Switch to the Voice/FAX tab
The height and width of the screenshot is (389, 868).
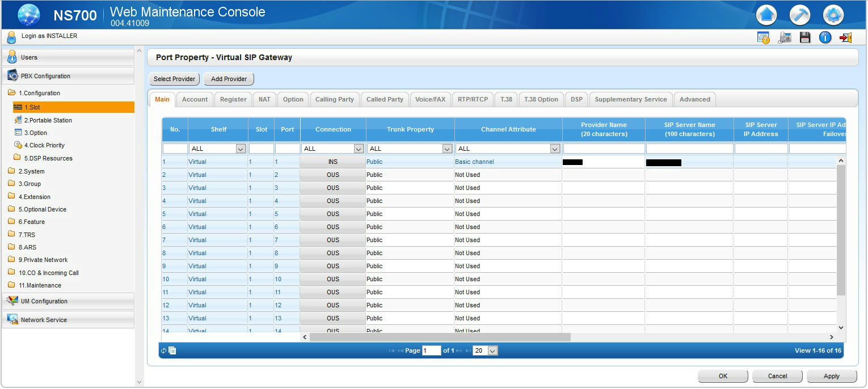coord(430,99)
